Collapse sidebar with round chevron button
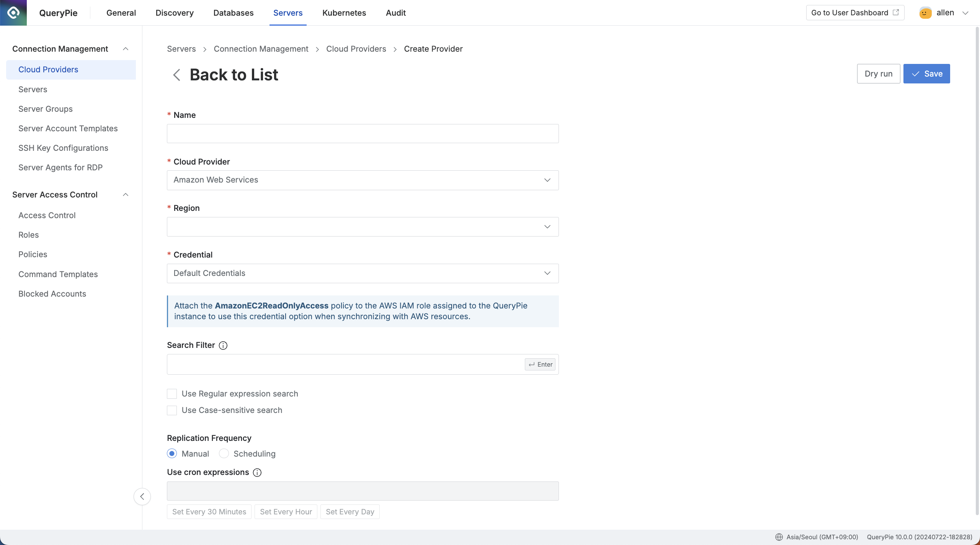980x545 pixels. [142, 496]
